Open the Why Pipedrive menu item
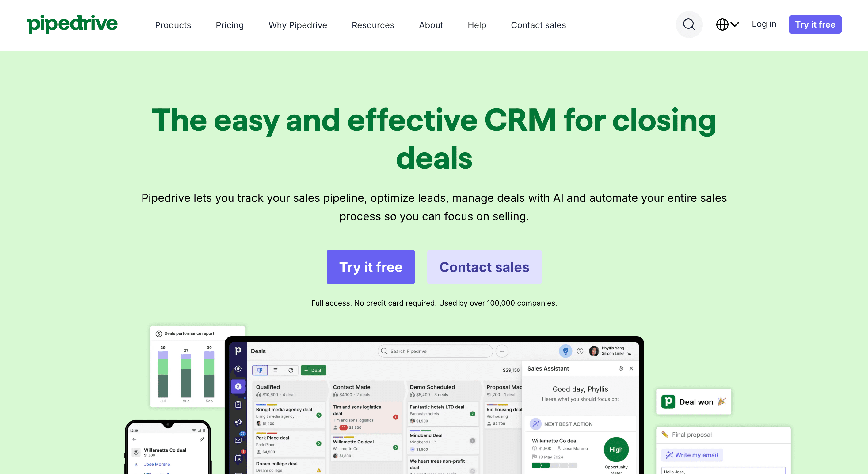This screenshot has height=474, width=868. pyautogui.click(x=297, y=24)
